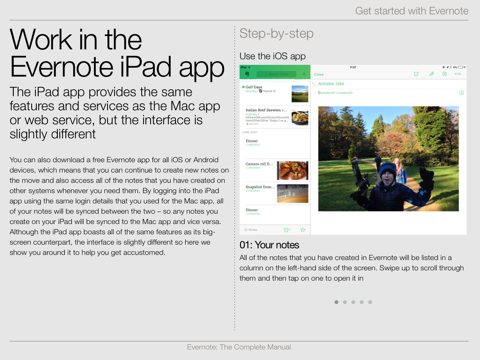Tap the presentation mode icon in note toolbar

click(416, 74)
